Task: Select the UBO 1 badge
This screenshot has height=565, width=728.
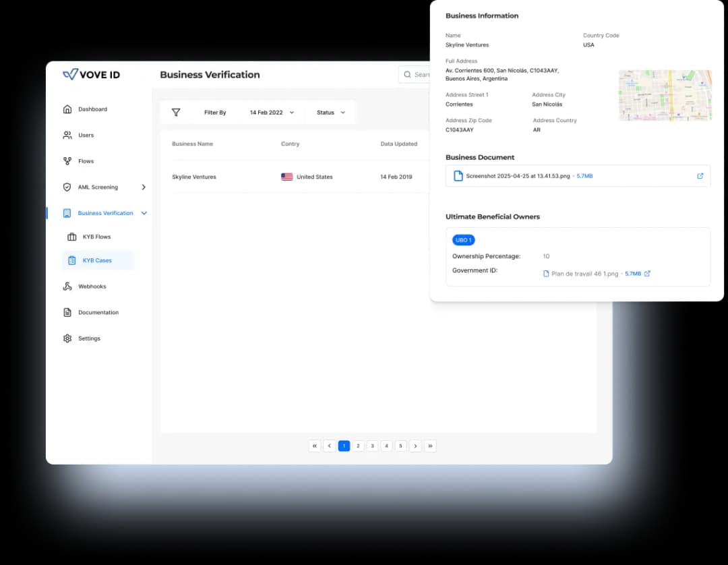Action: tap(463, 239)
